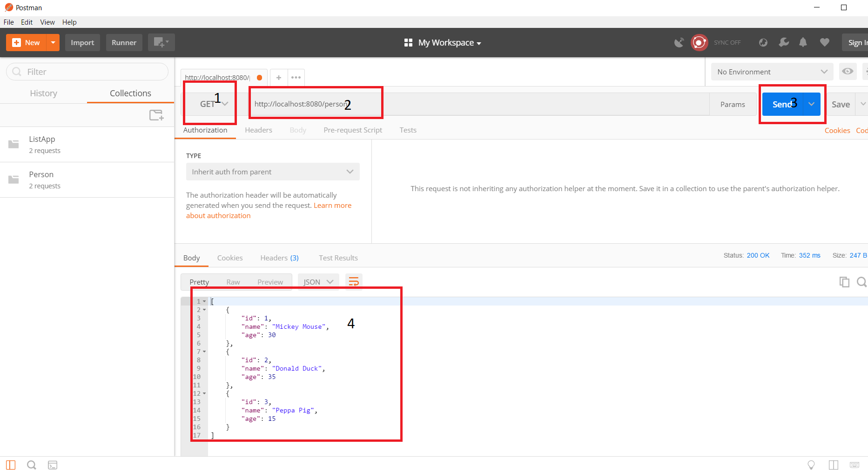The image size is (868, 472).
Task: Click the word wrap icon in response
Action: click(x=354, y=282)
